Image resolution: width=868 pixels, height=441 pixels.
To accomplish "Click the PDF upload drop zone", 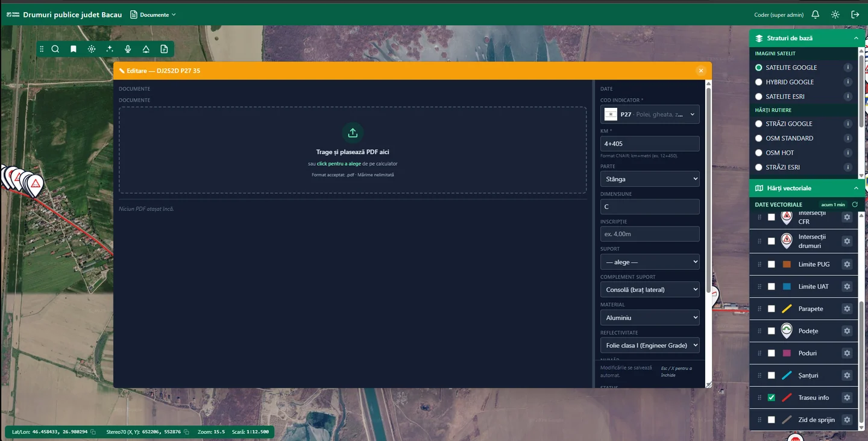I will coord(353,150).
